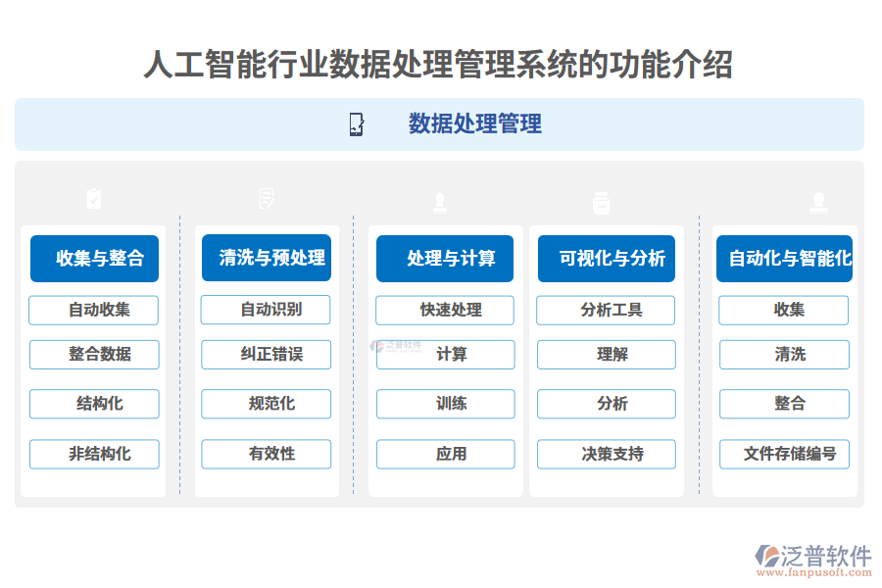Switch to the 可视化与分析 section
Image resolution: width=882 pixels, height=588 pixels.
(x=606, y=259)
